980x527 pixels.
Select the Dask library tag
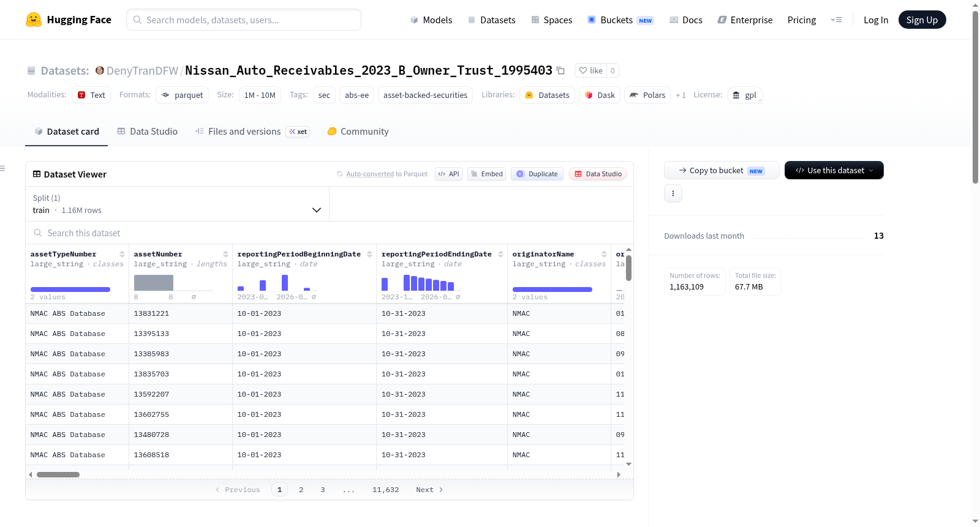tap(600, 95)
